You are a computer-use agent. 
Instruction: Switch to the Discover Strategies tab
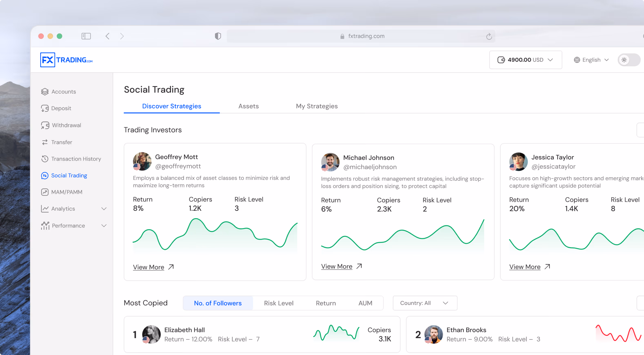pos(172,106)
